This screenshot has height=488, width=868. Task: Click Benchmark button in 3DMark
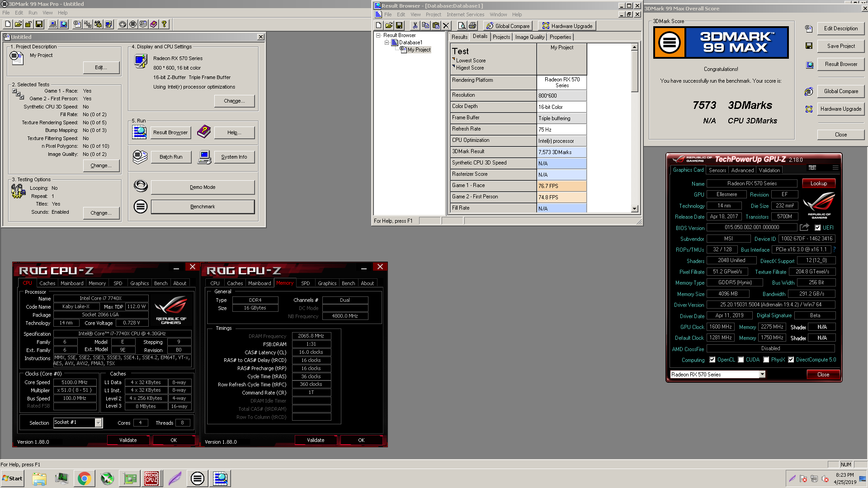coord(203,206)
